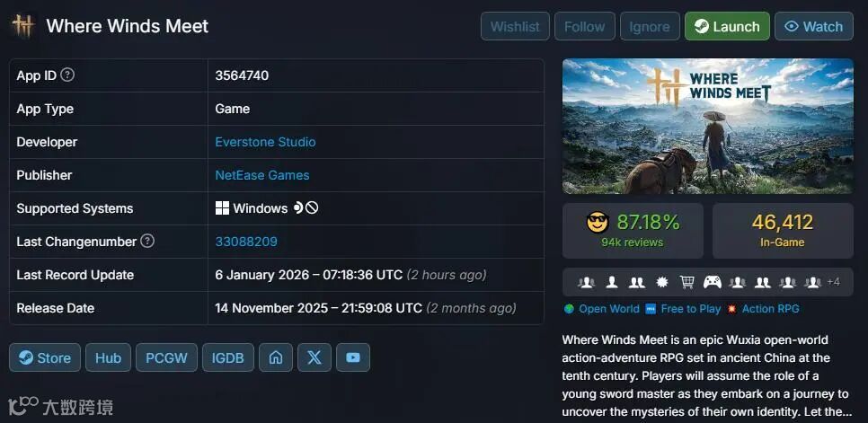Open the Open World tag link

609,309
